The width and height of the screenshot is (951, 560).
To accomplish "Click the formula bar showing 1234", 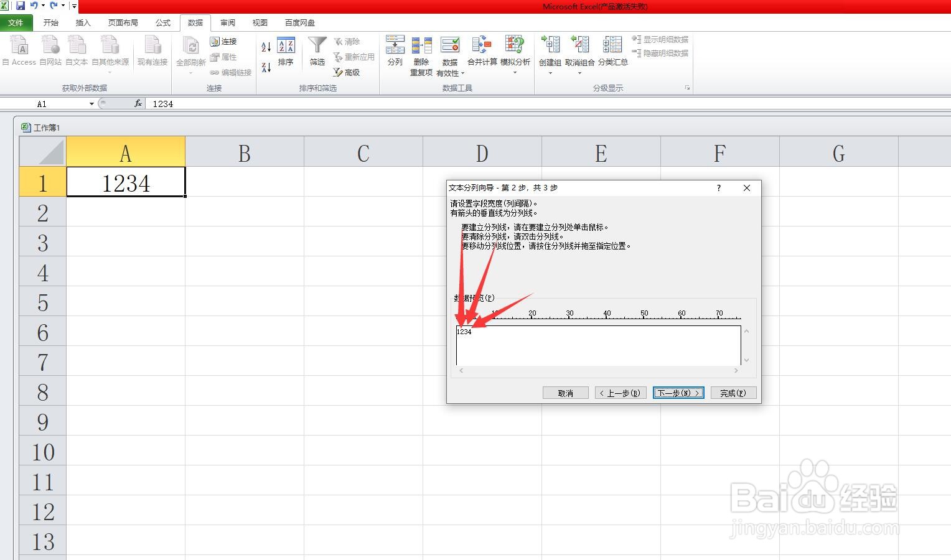I will 548,104.
